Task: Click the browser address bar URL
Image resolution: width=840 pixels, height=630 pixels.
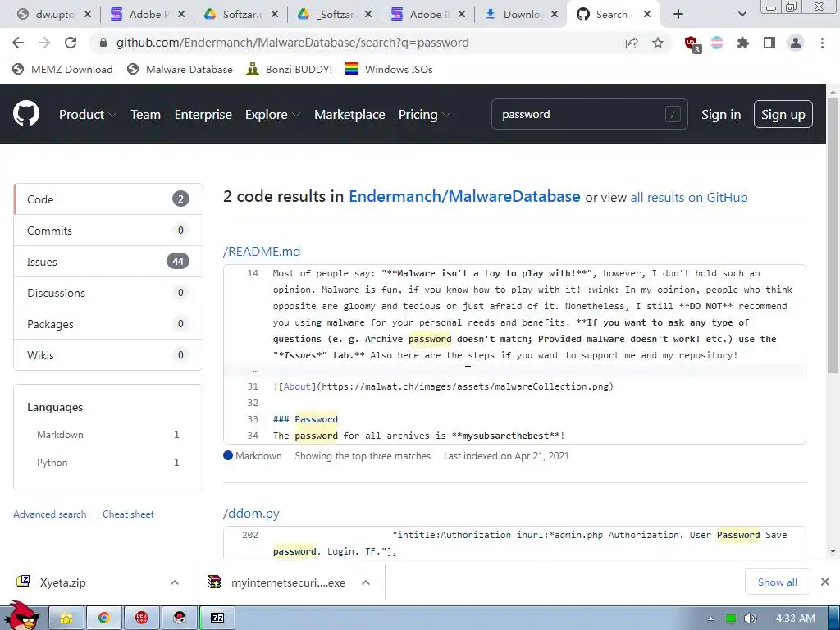Action: 293,43
